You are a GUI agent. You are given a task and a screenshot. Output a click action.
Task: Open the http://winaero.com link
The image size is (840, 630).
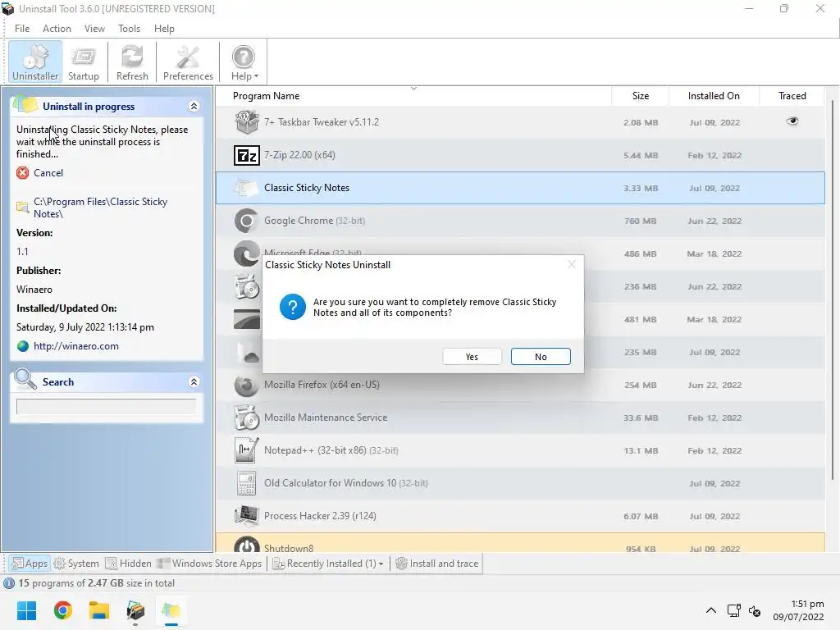pyautogui.click(x=76, y=346)
